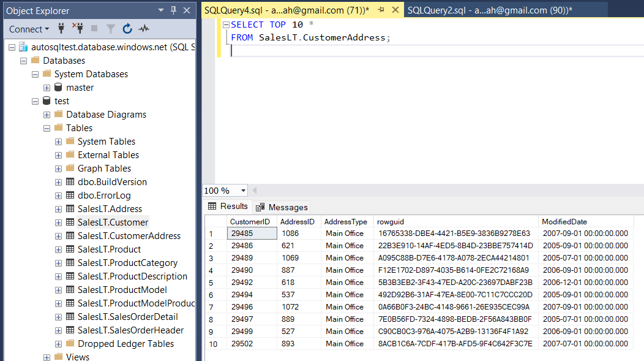
Task: Expand the SalesLT.Customer table node
Action: (58, 222)
